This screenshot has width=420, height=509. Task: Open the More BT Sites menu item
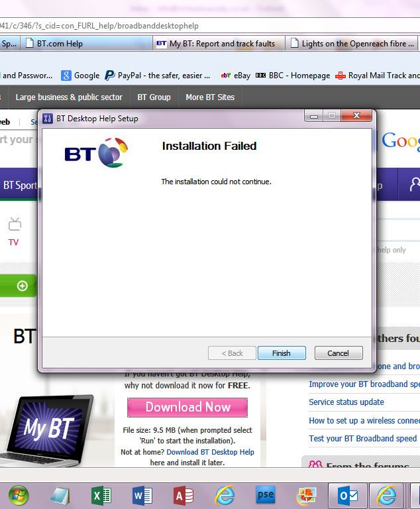(210, 97)
